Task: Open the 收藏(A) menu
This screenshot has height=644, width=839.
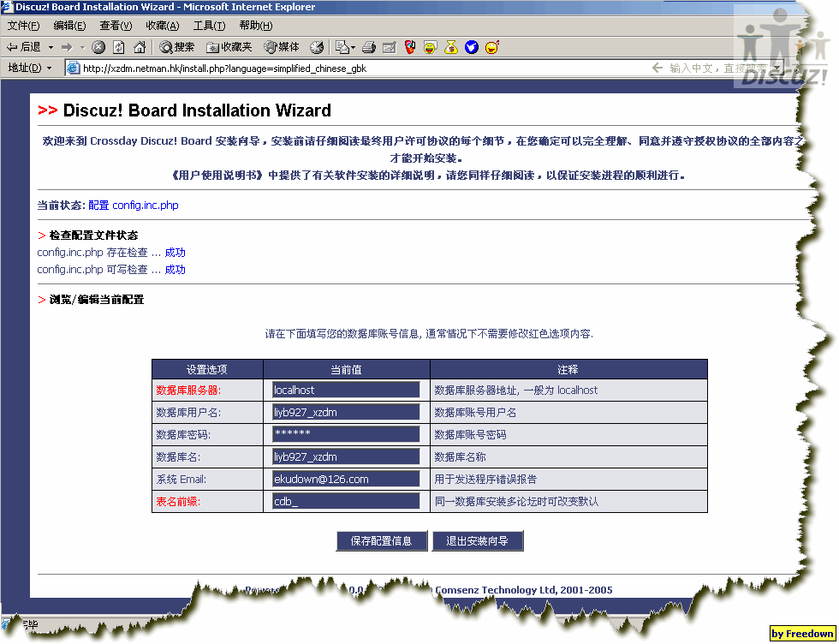Action: 163,25
